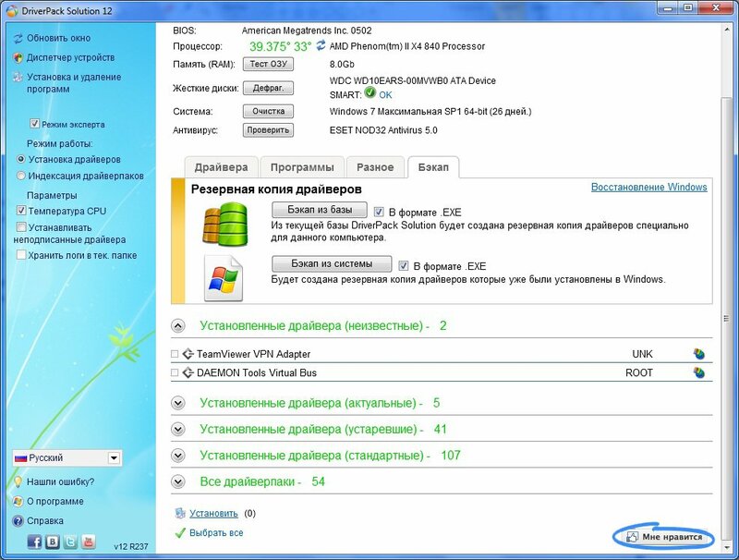Click the Очистка button
Viewport: 739px width, 560px height.
pyautogui.click(x=268, y=111)
